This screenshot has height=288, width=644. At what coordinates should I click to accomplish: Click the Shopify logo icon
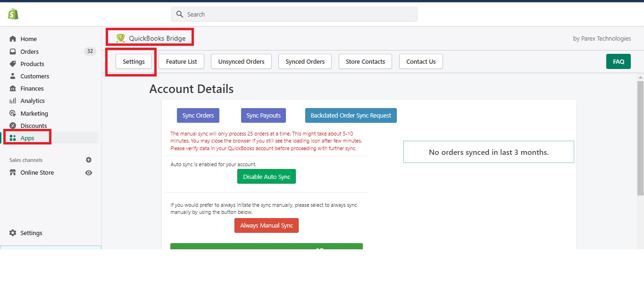pyautogui.click(x=13, y=14)
